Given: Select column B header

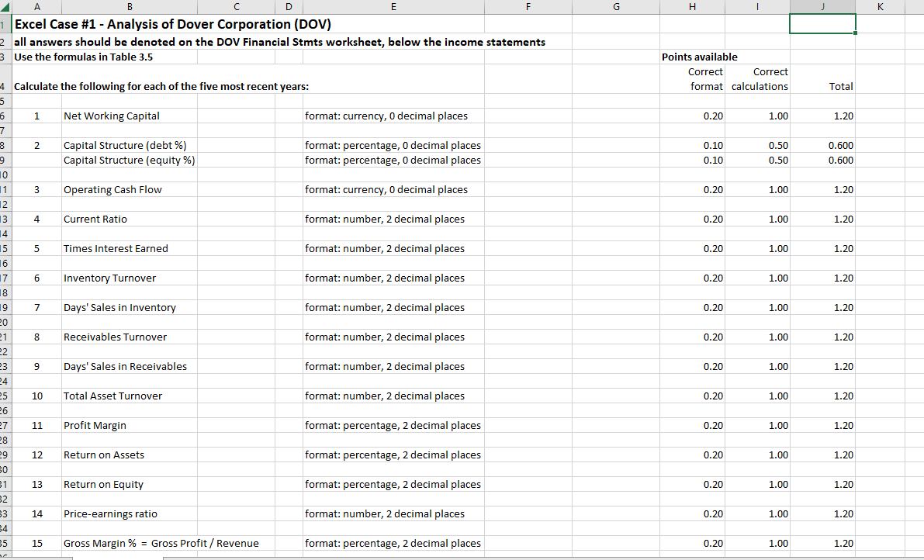Looking at the screenshot, I should coord(130,7).
